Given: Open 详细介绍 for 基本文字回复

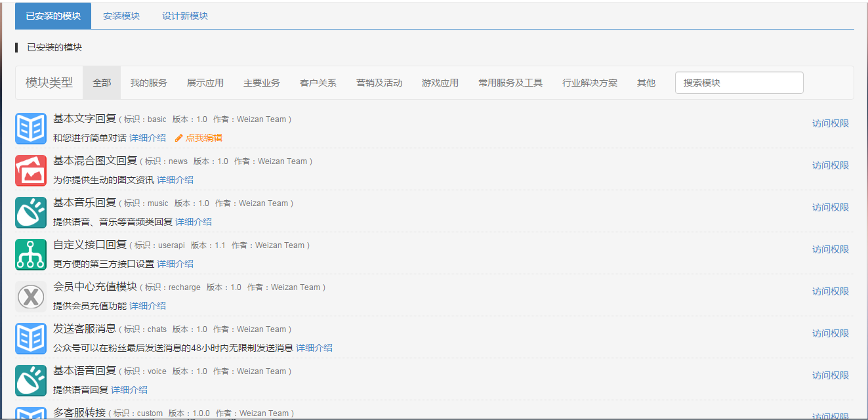Looking at the screenshot, I should pyautogui.click(x=148, y=138).
